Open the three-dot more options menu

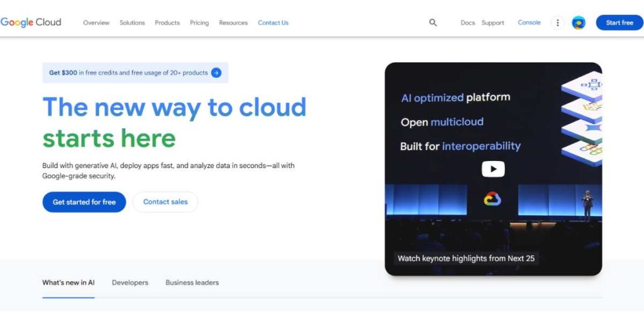[x=558, y=23]
